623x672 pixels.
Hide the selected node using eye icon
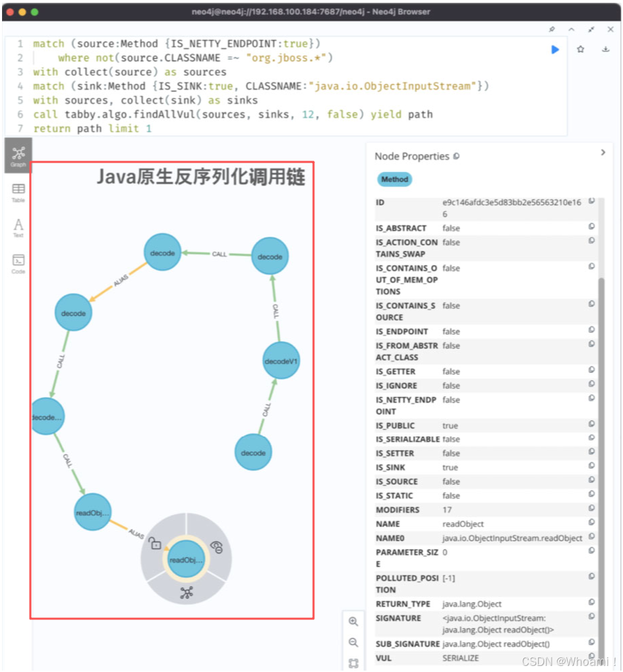216,547
